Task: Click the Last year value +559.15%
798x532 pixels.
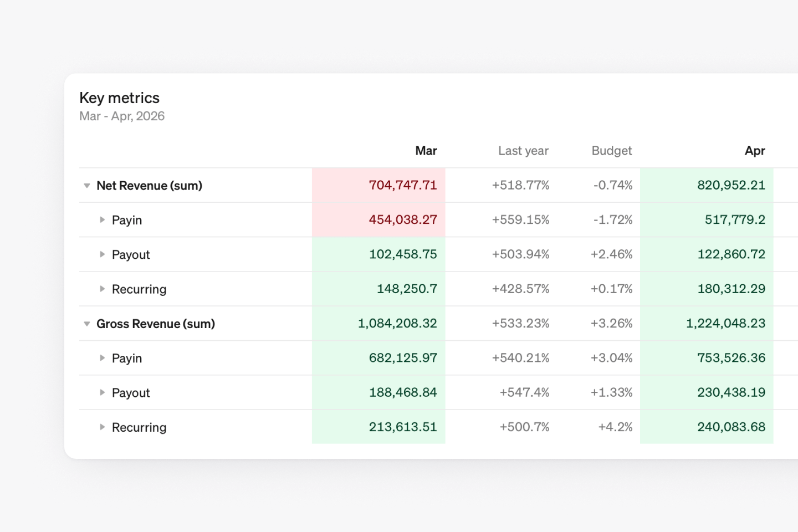Action: (x=520, y=219)
